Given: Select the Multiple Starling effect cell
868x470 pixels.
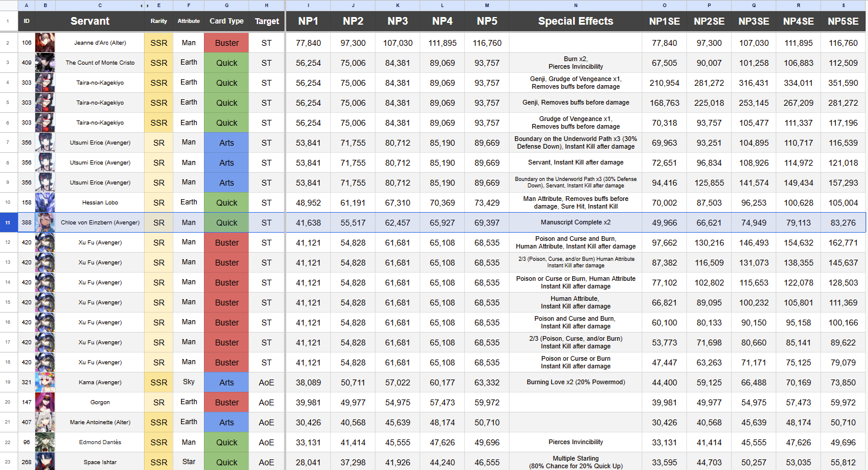Looking at the screenshot, I should click(x=575, y=462).
